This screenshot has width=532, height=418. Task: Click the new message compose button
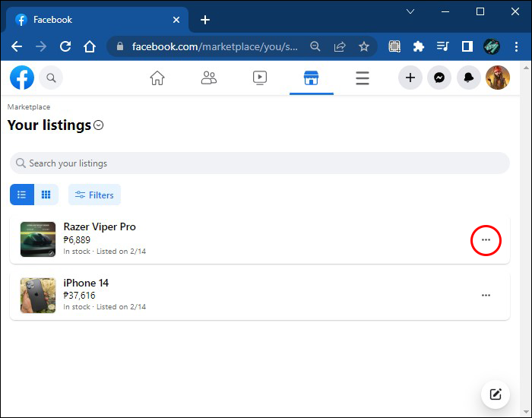click(x=496, y=394)
